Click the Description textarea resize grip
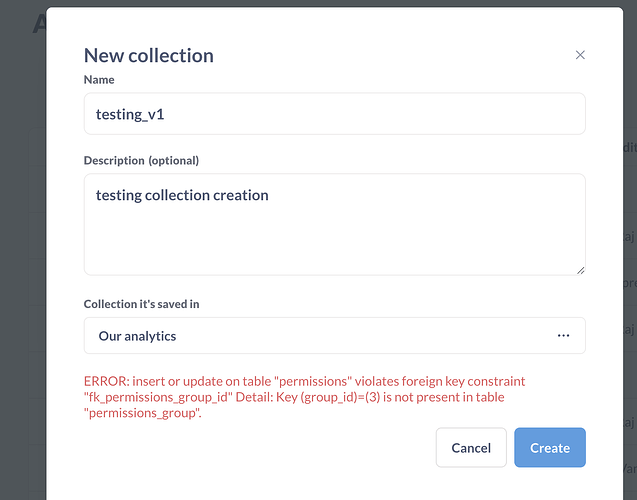The image size is (637, 500). click(x=580, y=270)
